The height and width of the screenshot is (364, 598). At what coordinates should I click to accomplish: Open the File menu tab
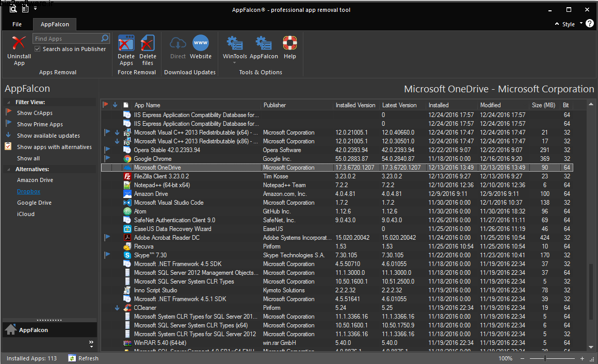pyautogui.click(x=17, y=24)
